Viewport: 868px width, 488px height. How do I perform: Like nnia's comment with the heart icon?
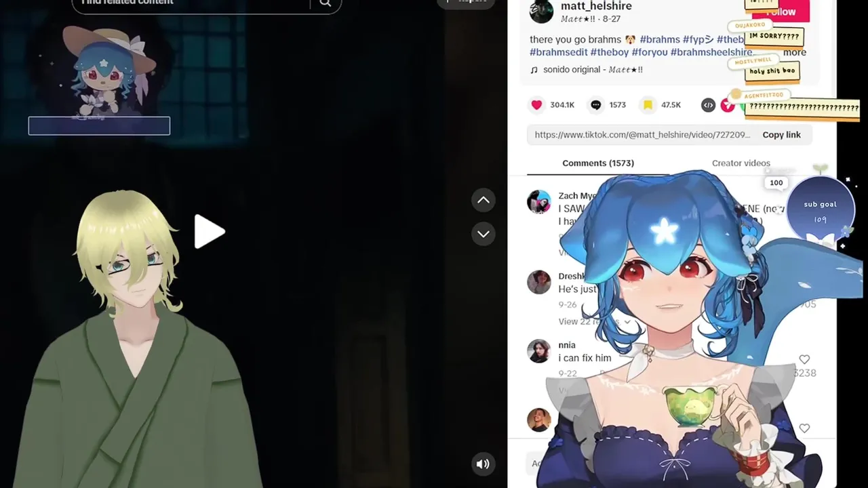tap(804, 359)
